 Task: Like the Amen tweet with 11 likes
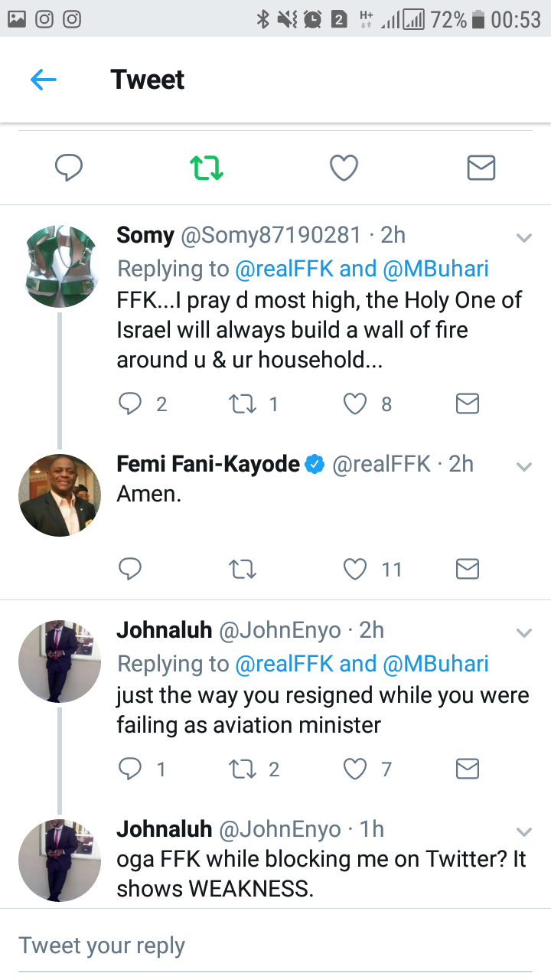[x=355, y=569]
